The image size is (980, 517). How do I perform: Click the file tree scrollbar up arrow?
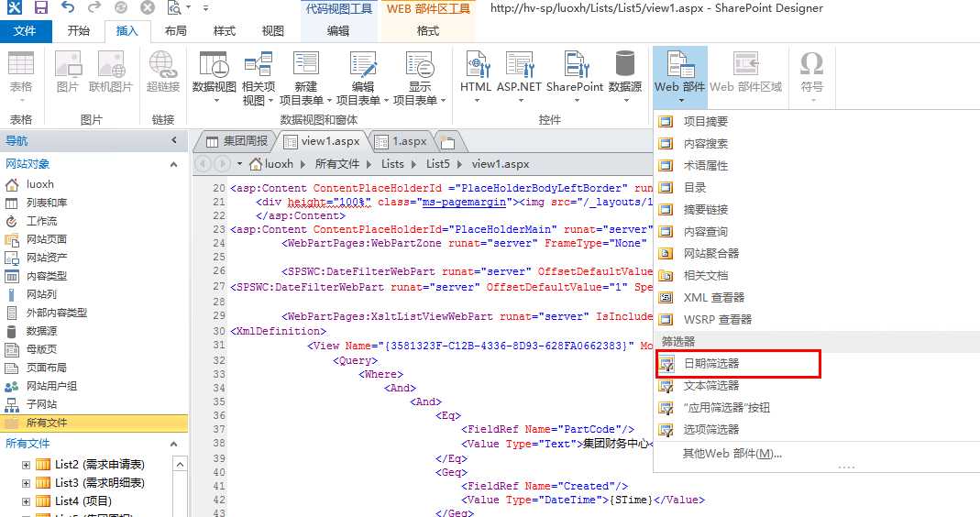click(x=180, y=465)
